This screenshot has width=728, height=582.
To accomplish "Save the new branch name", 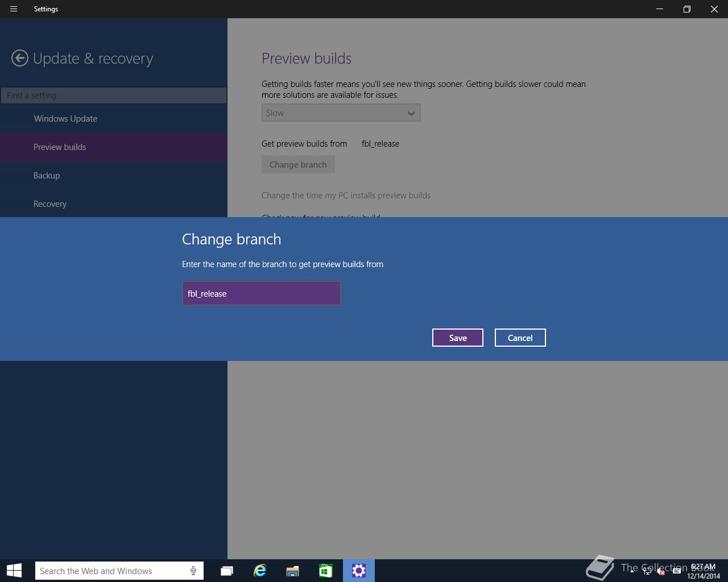I will pos(458,338).
